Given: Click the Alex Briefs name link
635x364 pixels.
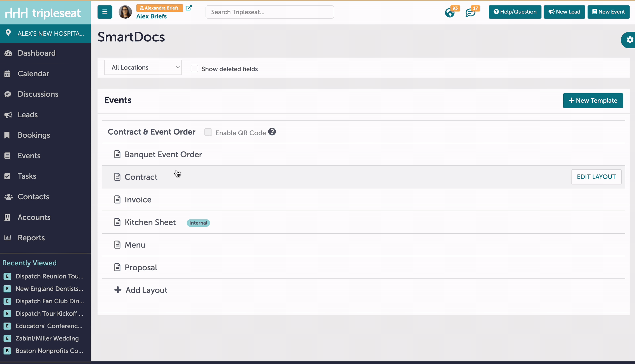Looking at the screenshot, I should [x=151, y=16].
